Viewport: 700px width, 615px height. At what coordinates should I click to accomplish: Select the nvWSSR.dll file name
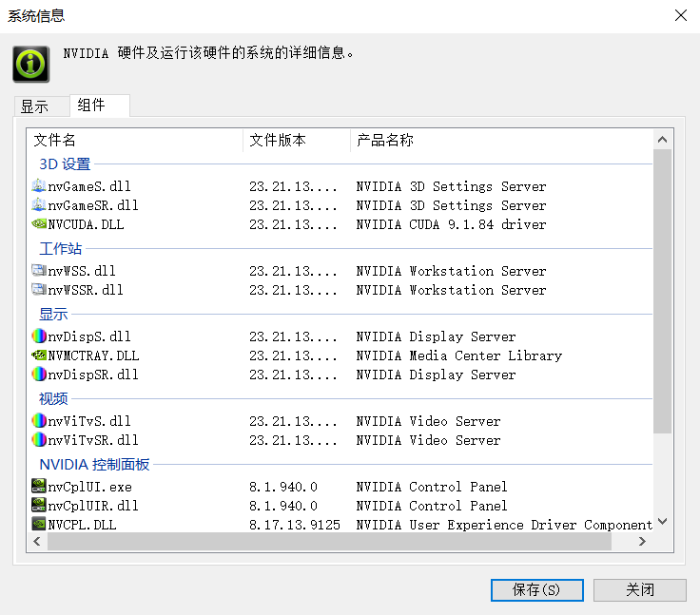click(x=86, y=290)
